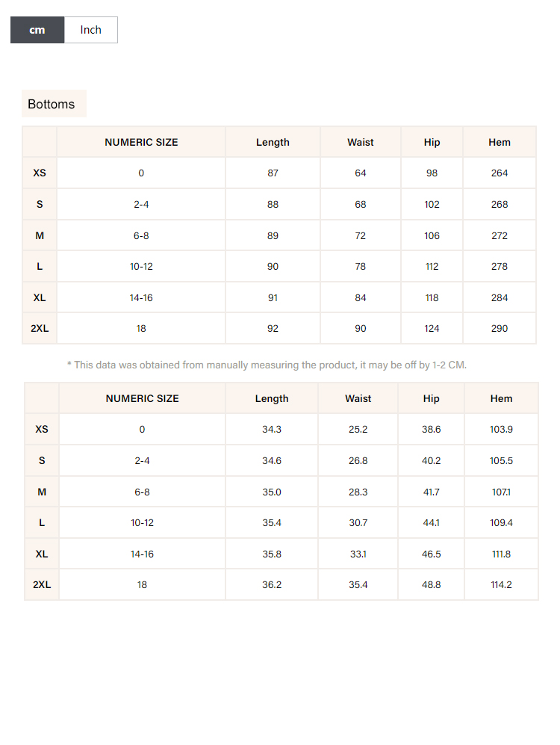
Task: Select the 2XL hip value 48.8
Action: [x=432, y=584]
